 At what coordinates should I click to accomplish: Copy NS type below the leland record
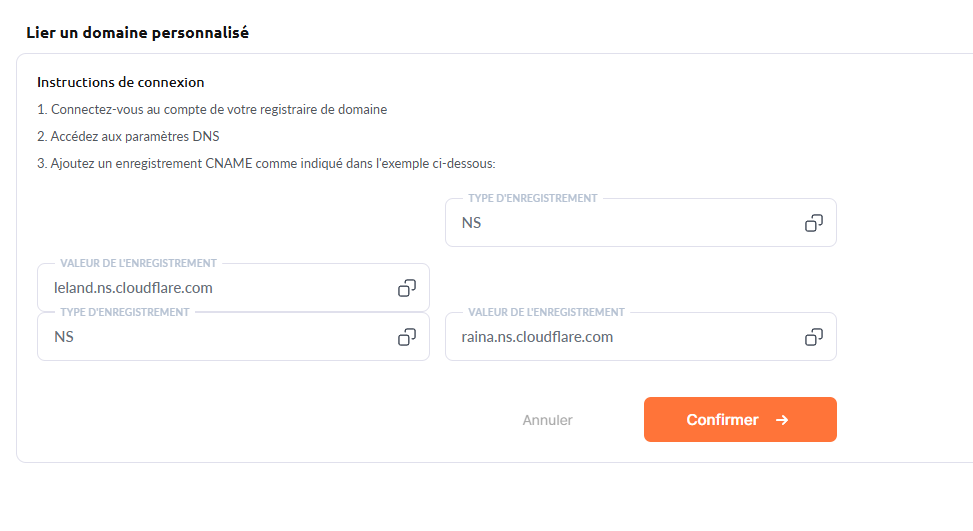407,337
